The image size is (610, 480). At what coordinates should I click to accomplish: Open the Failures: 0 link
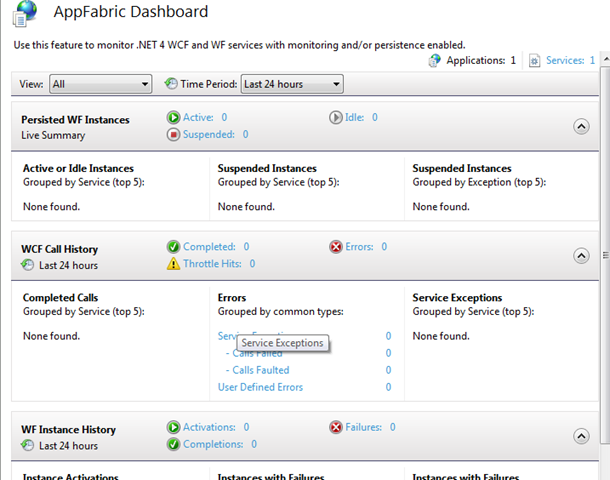370,427
